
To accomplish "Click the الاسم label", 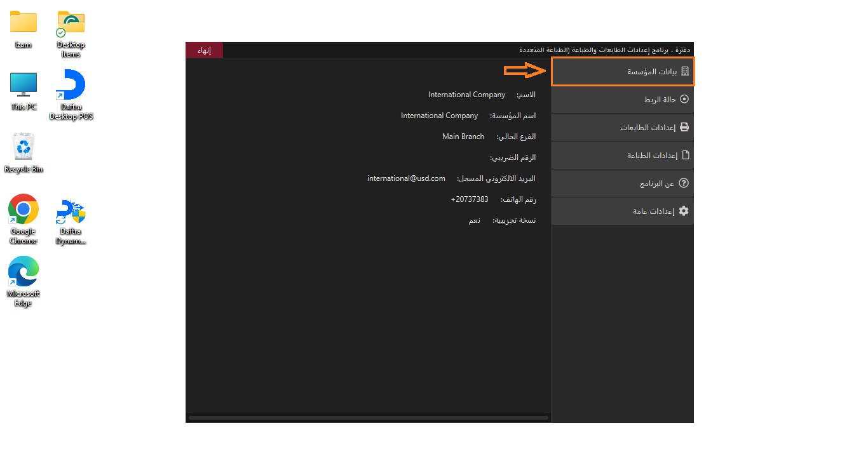I will [x=526, y=95].
